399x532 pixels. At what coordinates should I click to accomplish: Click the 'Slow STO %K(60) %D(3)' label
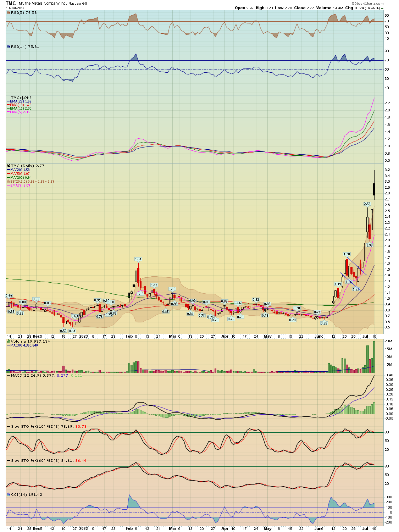[x=35, y=461]
